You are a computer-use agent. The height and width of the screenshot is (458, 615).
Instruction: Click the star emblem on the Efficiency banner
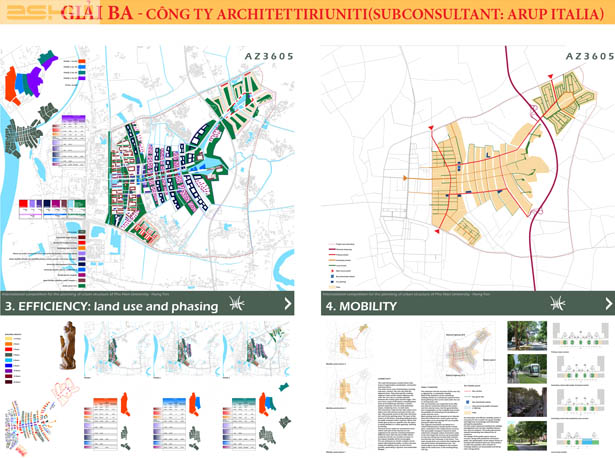238,304
